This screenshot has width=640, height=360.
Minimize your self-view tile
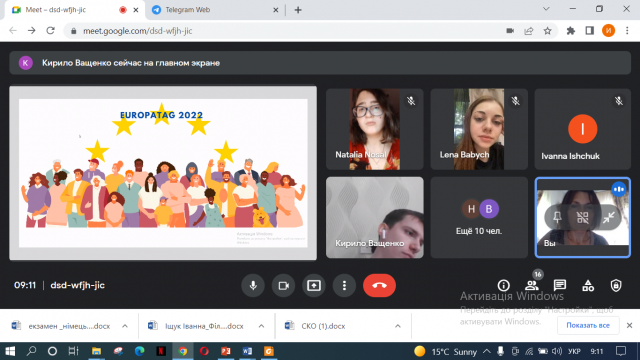[x=609, y=218]
